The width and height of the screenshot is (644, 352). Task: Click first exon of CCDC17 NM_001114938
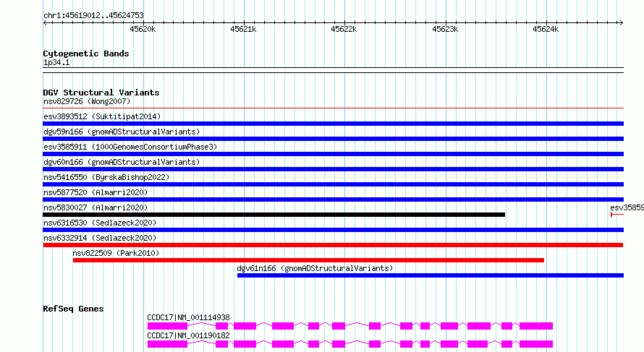[168, 326]
